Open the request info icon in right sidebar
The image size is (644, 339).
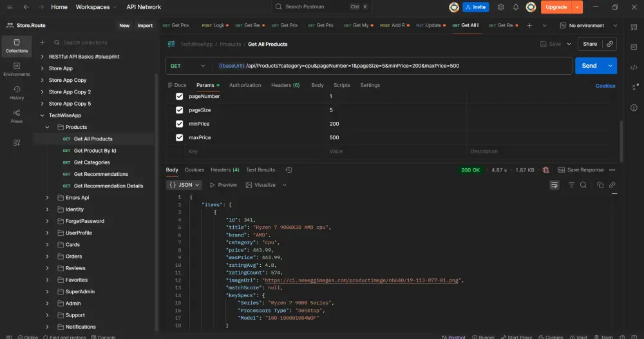pos(634,108)
